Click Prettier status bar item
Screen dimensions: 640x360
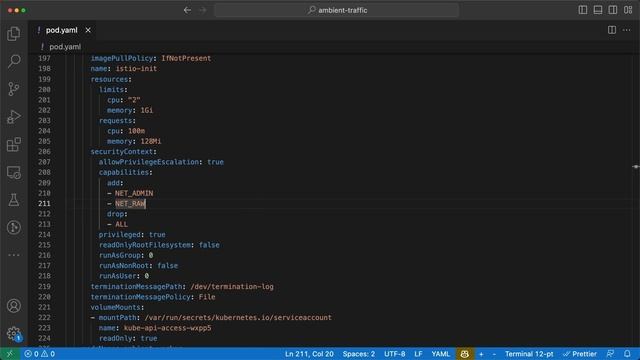(x=580, y=354)
